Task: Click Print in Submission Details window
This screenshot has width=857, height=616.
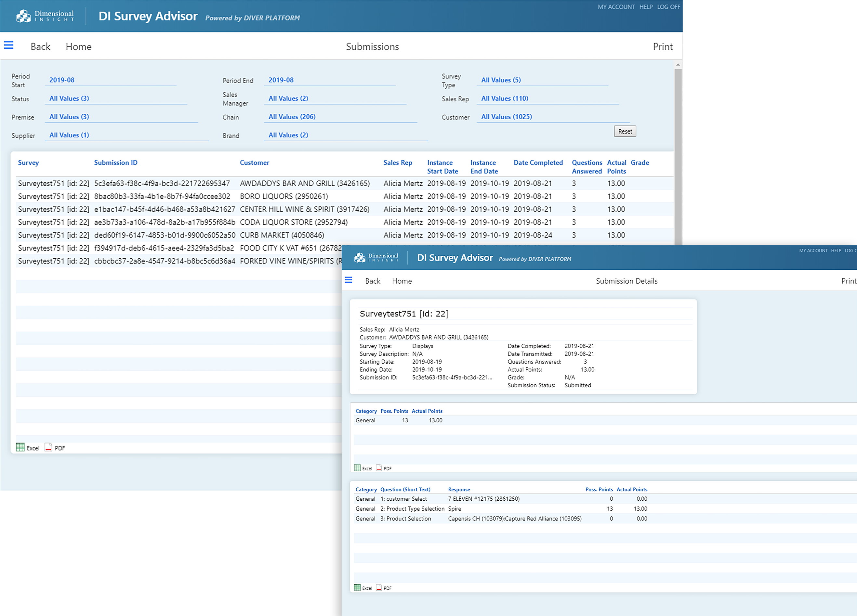Action: [849, 281]
